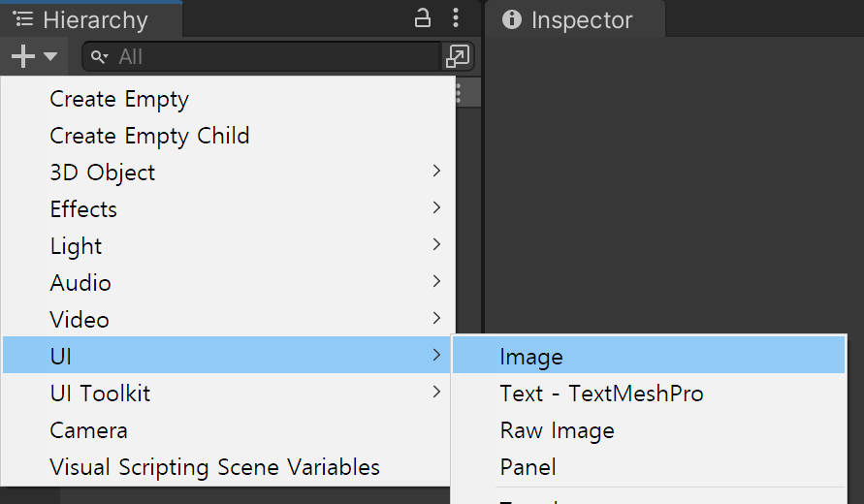Viewport: 864px width, 504px height.
Task: Open the create dropdown arrow next to plus
Action: [x=50, y=56]
